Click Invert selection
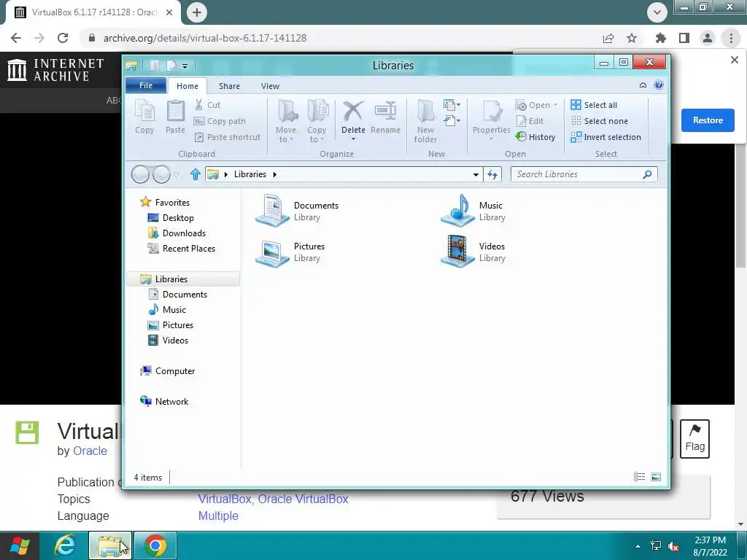 (606, 137)
